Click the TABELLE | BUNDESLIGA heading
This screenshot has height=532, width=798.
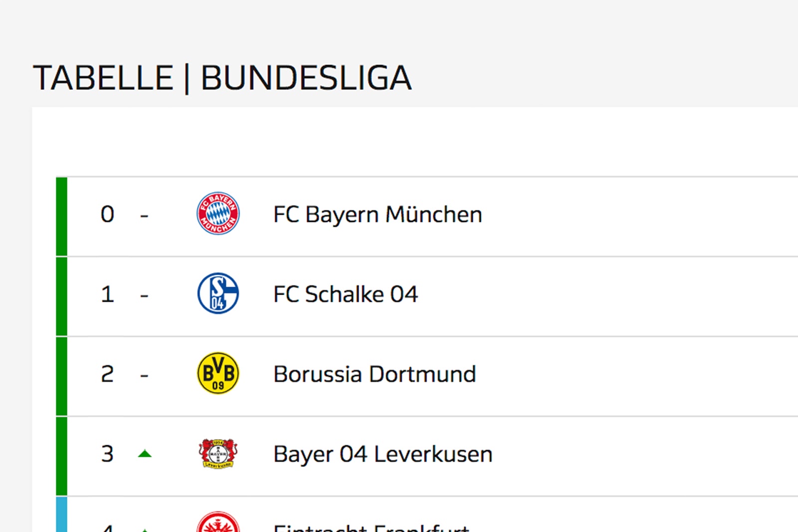pyautogui.click(x=222, y=78)
